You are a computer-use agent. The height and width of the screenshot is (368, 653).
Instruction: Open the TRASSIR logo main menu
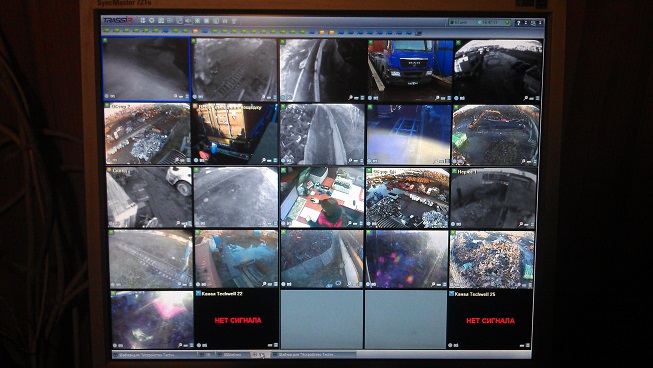(x=117, y=20)
